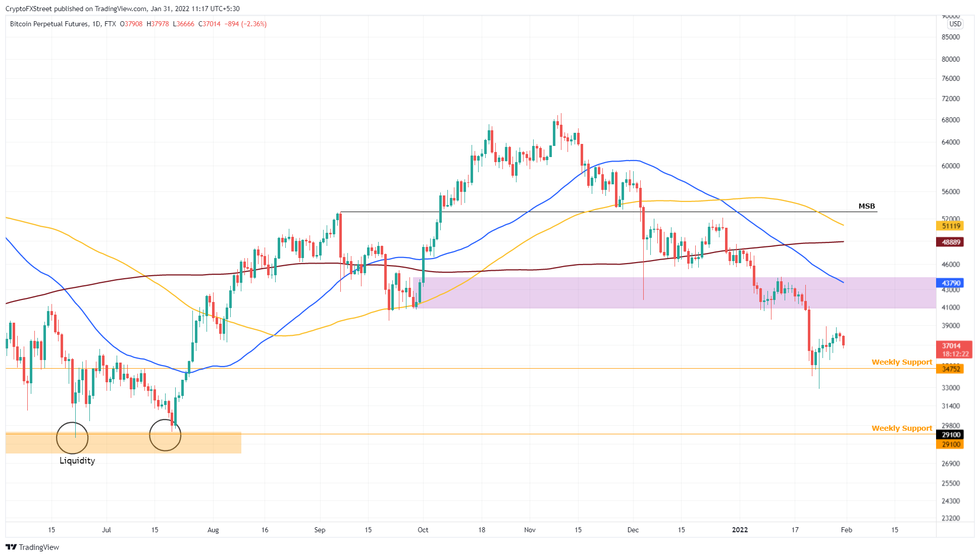Click the current price 37014 label
Viewport: 980px width, 557px height.
(952, 346)
